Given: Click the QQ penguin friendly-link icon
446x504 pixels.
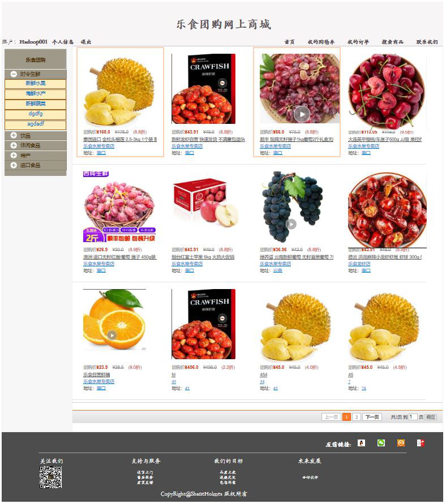Looking at the screenshot, I should coord(362,443).
